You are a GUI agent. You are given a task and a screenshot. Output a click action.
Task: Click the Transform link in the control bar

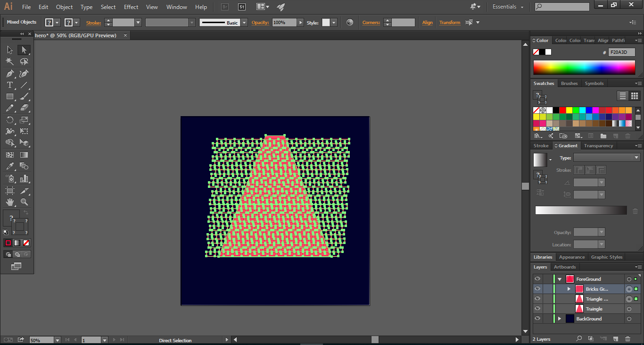click(449, 22)
